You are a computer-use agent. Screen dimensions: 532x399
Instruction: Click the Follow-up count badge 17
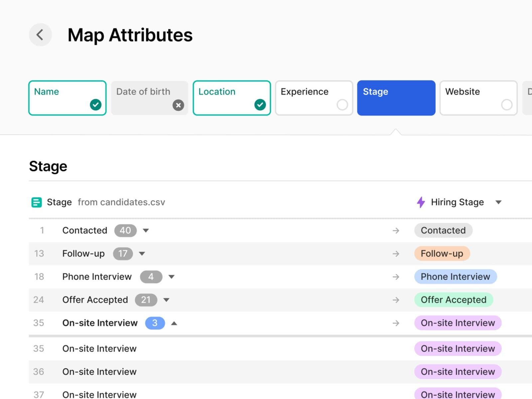tap(123, 254)
